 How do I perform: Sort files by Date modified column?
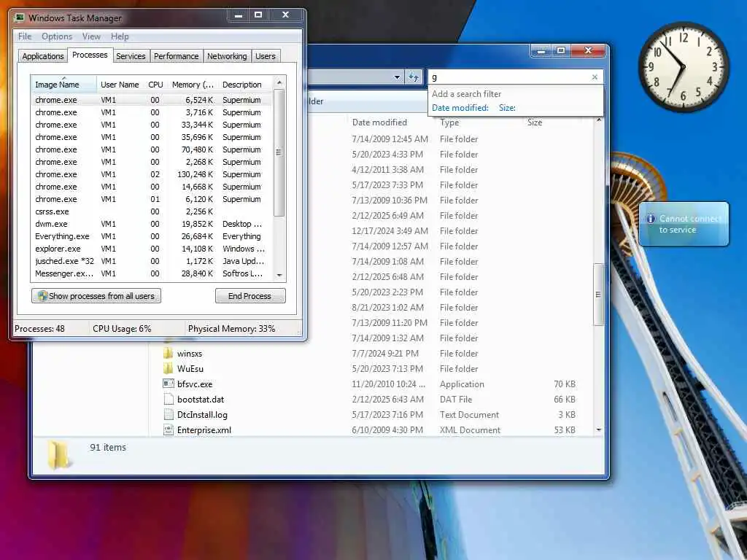coord(379,122)
